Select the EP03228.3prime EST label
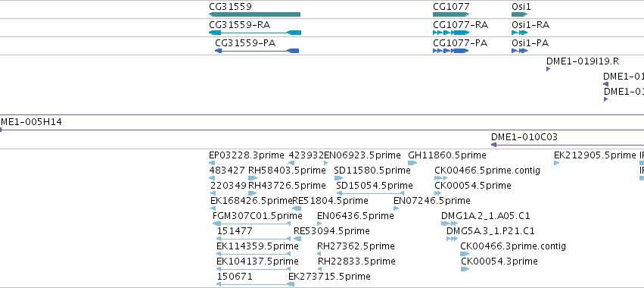Image resolution: width=644 pixels, height=288 pixels. coord(247,155)
